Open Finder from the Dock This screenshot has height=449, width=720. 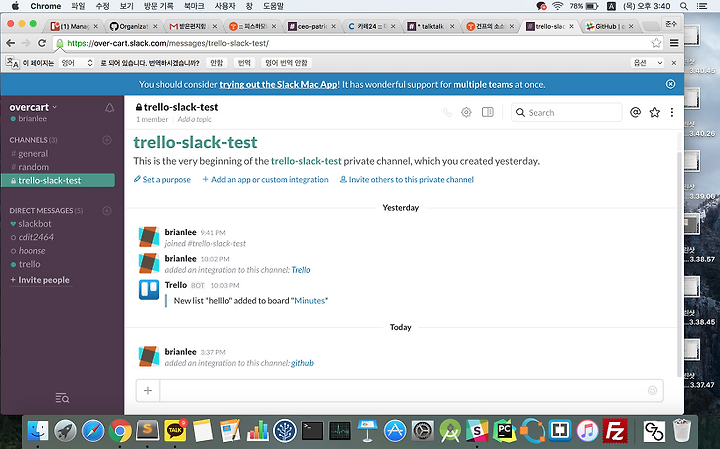pyautogui.click(x=38, y=431)
